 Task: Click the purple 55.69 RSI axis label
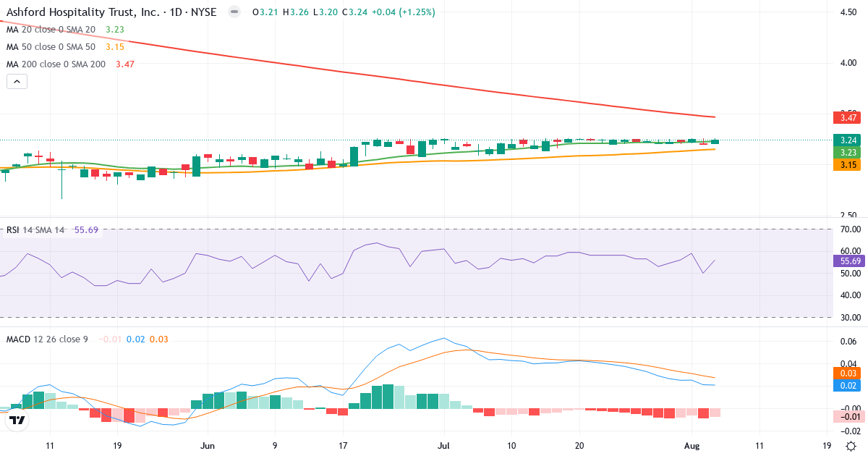click(x=849, y=261)
